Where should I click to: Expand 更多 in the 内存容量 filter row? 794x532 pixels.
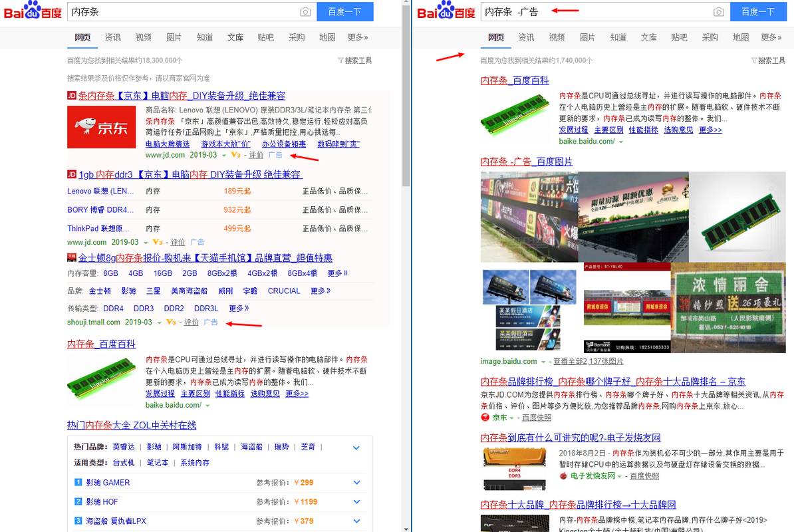(x=338, y=273)
